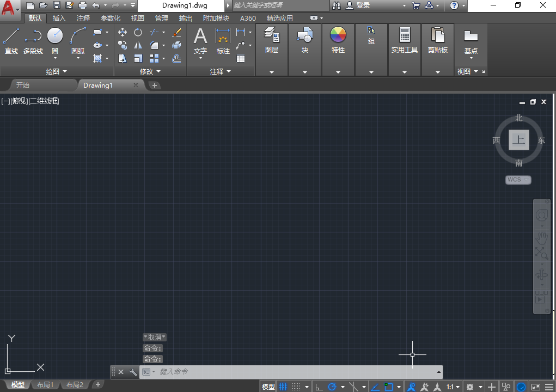Toggle ortho mode in the status bar
Screen dimensions: 556x392
[319, 387]
